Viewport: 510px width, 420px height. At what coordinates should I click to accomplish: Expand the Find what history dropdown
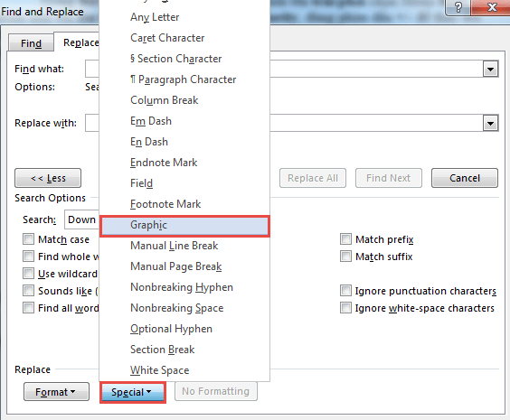coord(490,69)
